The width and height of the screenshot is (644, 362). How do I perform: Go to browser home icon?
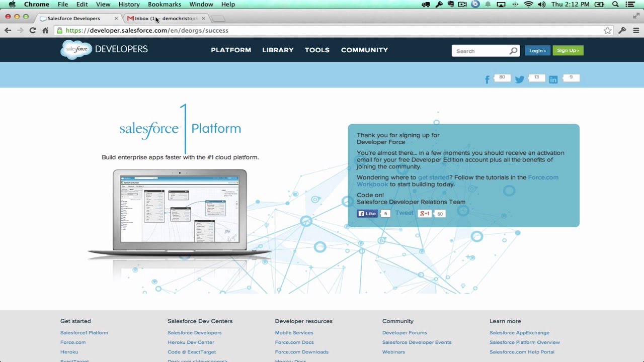[x=45, y=30]
